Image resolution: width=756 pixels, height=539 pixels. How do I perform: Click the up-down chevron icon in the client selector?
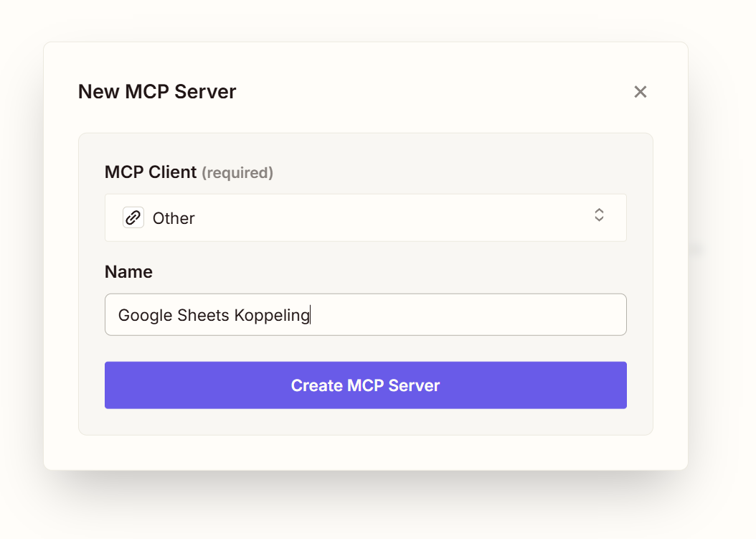pos(599,215)
